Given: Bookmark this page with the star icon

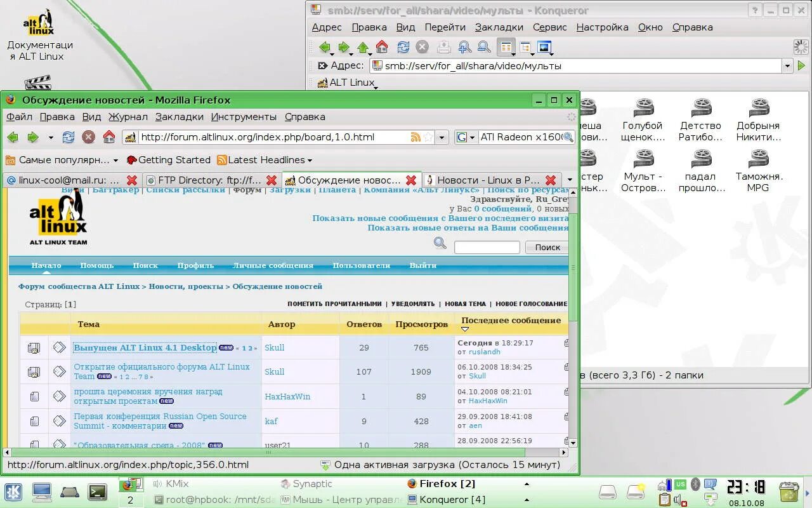Looking at the screenshot, I should 428,137.
